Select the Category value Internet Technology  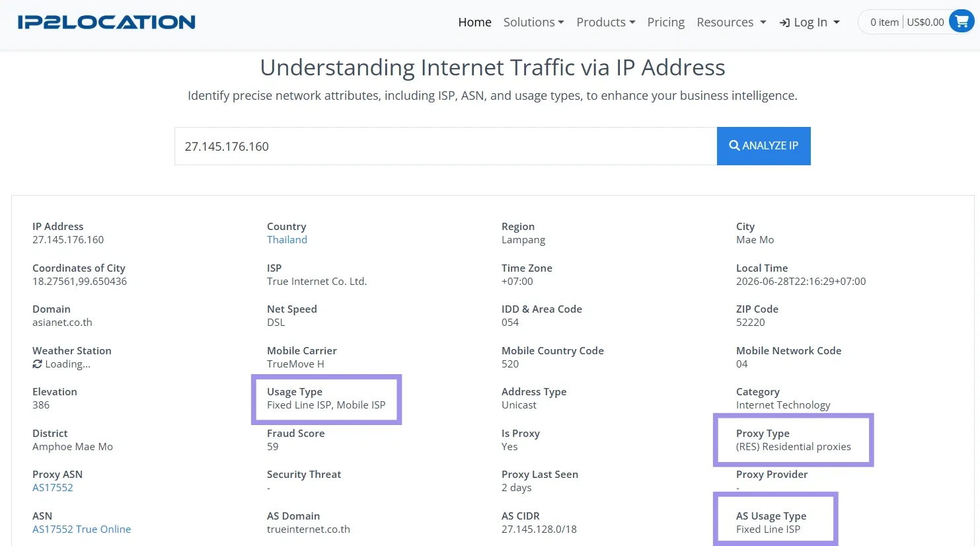tap(783, 405)
